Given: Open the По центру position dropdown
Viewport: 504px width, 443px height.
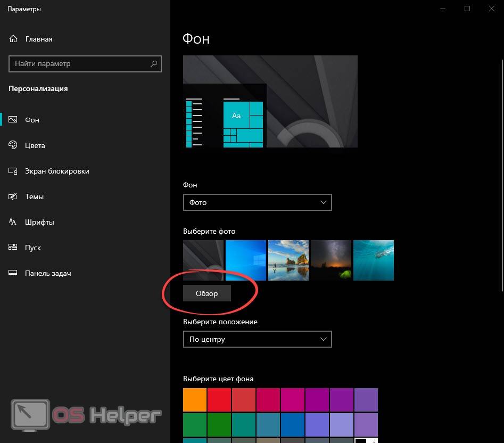Looking at the screenshot, I should [x=257, y=339].
